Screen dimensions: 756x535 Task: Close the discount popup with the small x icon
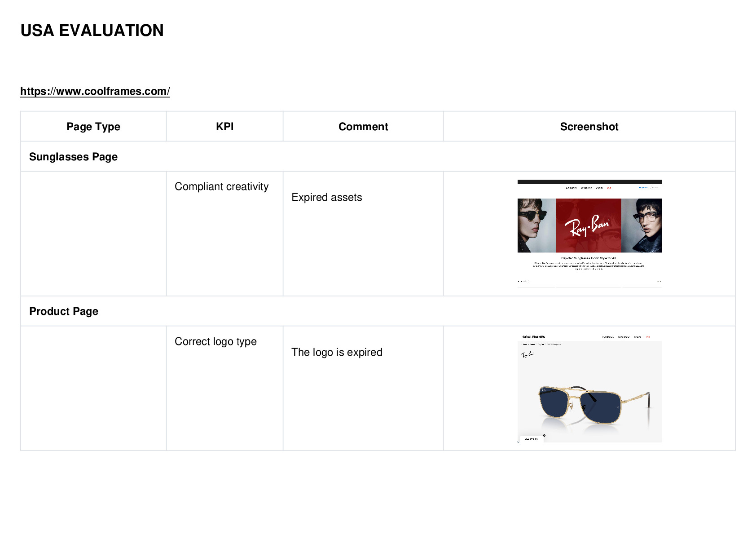[x=544, y=435]
